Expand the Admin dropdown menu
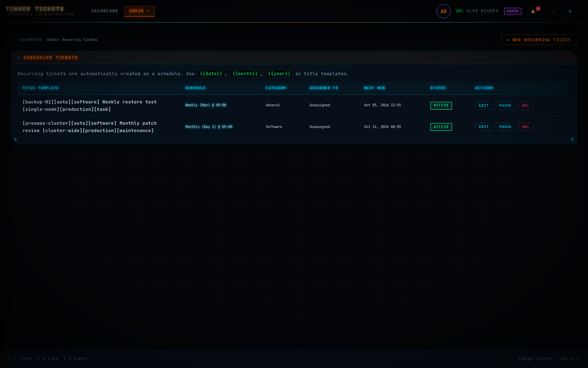 click(139, 11)
